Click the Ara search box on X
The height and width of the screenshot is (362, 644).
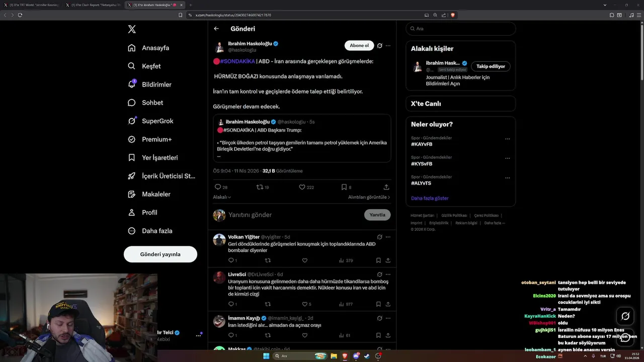pyautogui.click(x=461, y=29)
